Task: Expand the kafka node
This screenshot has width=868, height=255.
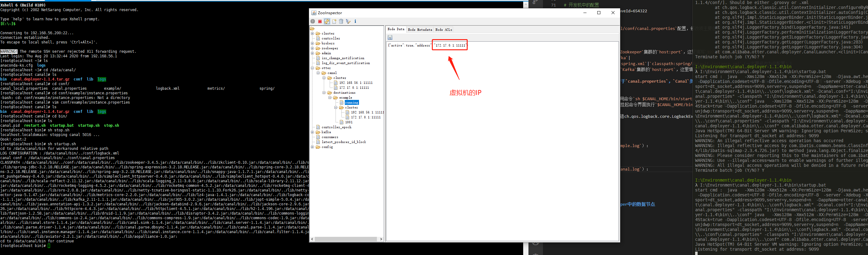Action: pos(312,132)
